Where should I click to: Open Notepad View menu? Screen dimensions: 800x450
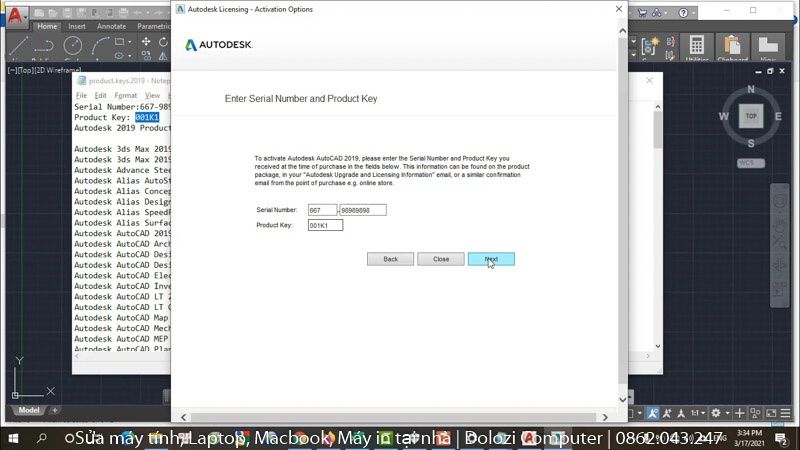152,95
